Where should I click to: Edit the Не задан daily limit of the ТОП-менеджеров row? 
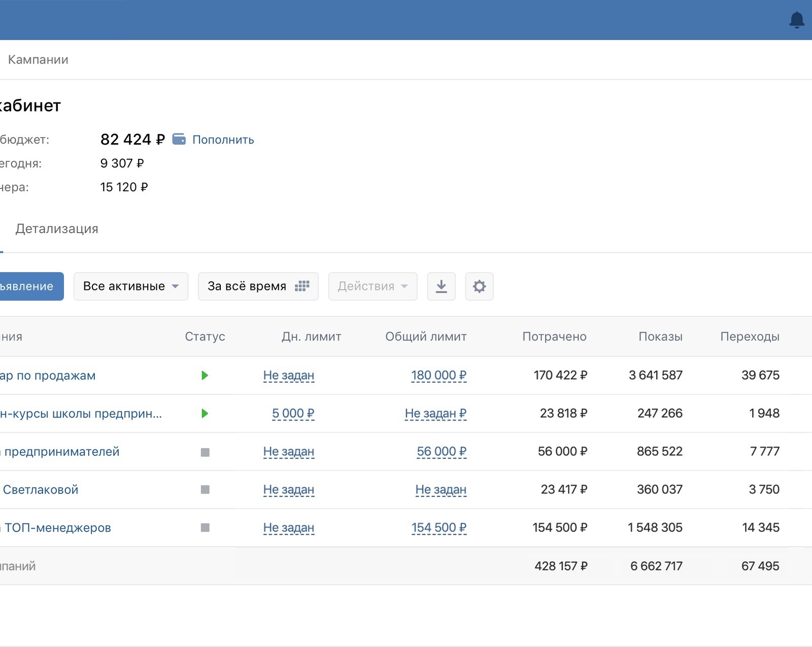289,528
